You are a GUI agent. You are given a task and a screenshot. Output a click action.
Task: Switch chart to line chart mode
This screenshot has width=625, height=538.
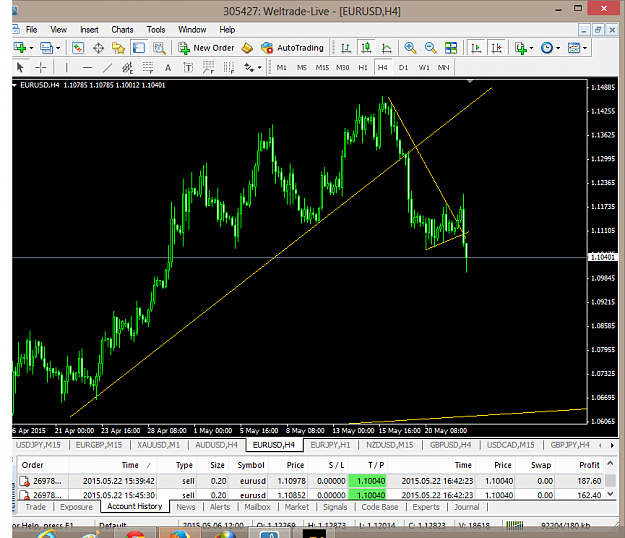coord(386,48)
